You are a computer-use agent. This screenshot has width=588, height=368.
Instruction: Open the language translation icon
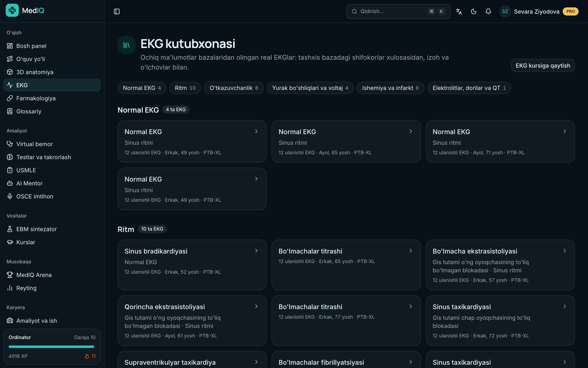tap(459, 11)
